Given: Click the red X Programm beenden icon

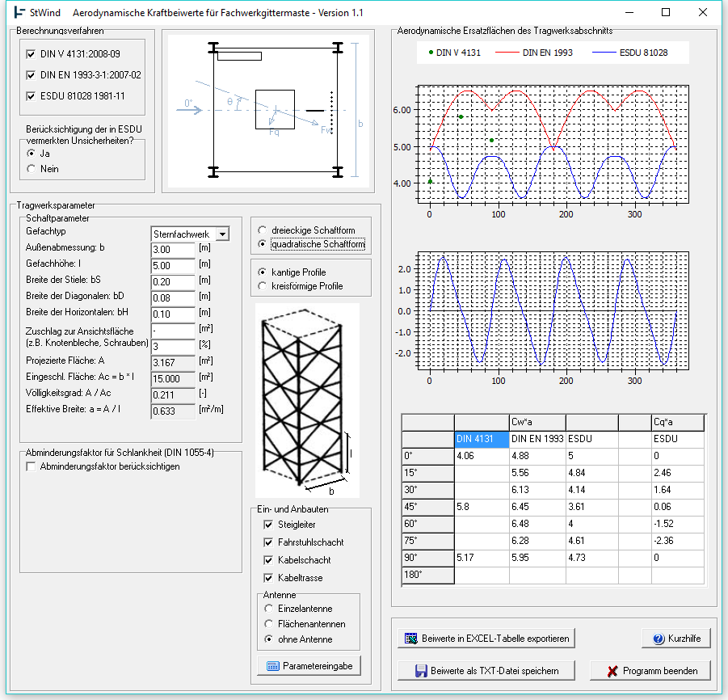Looking at the screenshot, I should coord(612,671).
